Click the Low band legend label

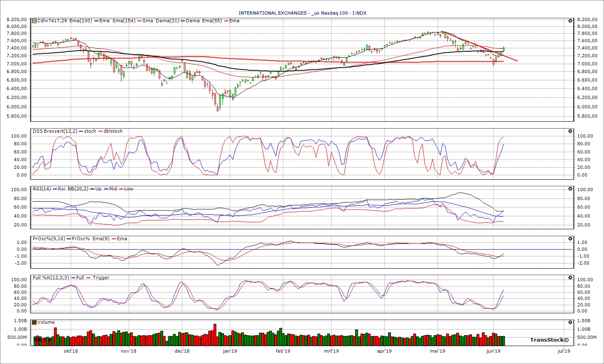point(129,189)
